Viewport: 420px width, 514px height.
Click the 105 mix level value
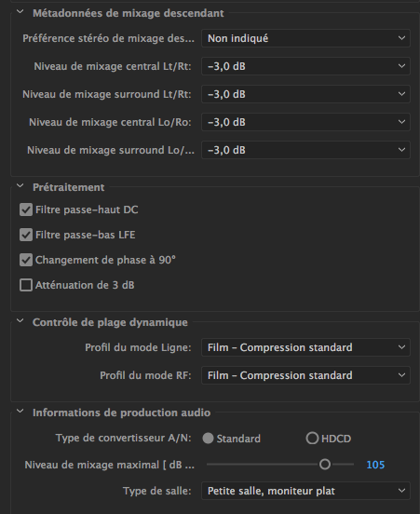[x=375, y=465]
